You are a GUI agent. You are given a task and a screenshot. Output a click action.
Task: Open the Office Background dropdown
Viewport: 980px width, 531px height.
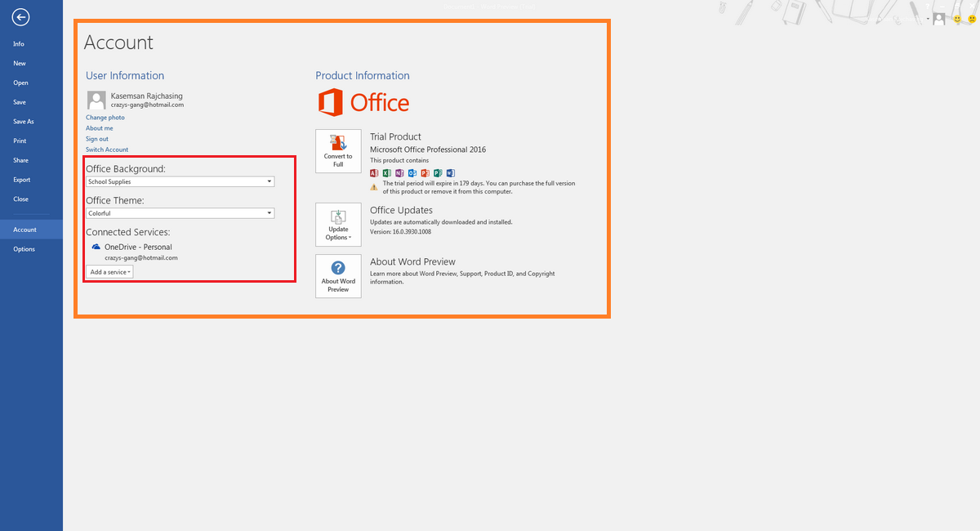click(180, 181)
